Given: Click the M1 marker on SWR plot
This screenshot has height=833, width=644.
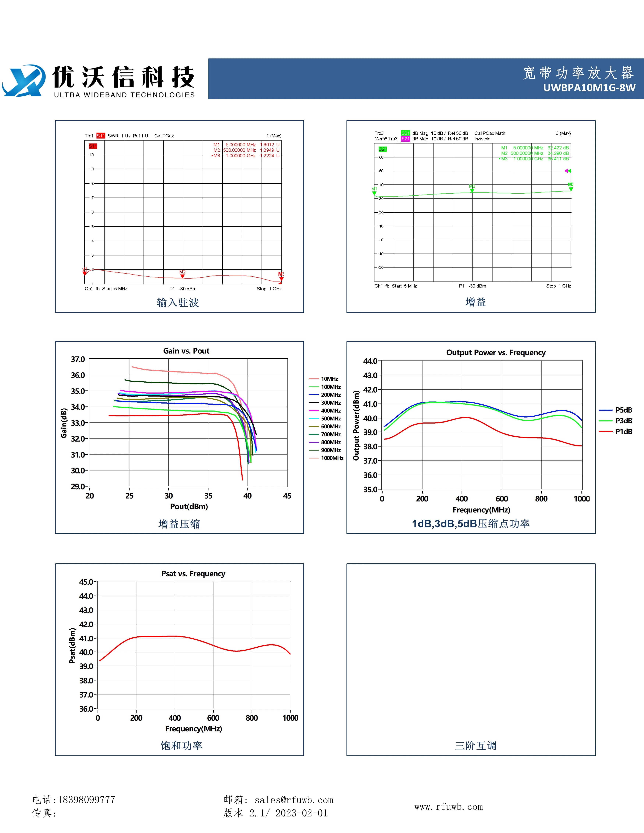Looking at the screenshot, I should pyautogui.click(x=85, y=271).
